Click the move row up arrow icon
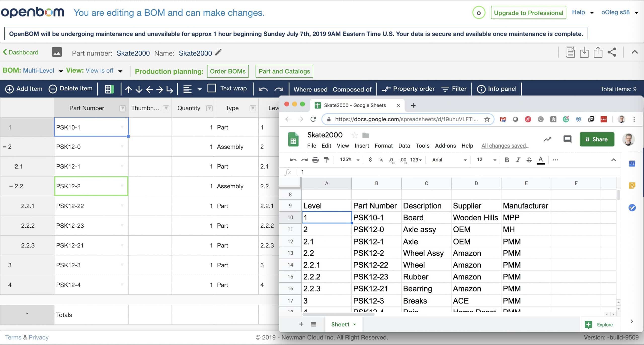 point(128,89)
